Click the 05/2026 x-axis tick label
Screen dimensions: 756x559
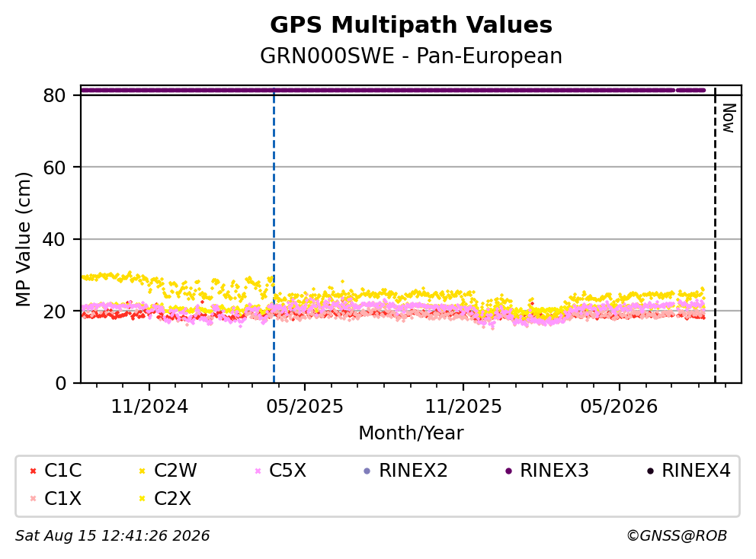tap(619, 407)
